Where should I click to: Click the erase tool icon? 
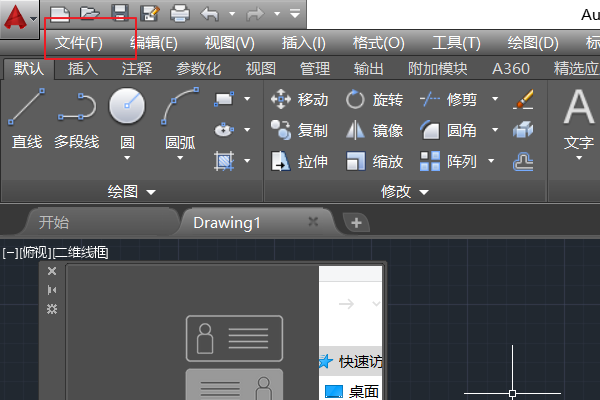(523, 99)
